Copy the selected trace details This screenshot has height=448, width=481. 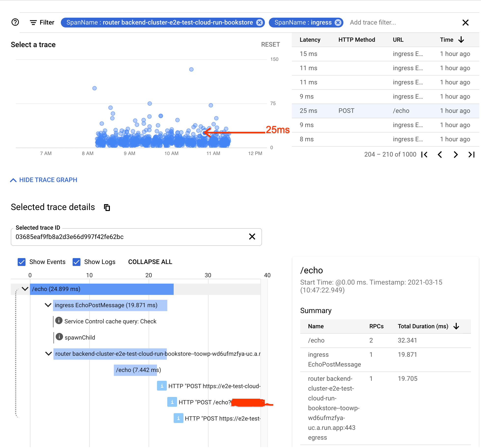click(107, 207)
